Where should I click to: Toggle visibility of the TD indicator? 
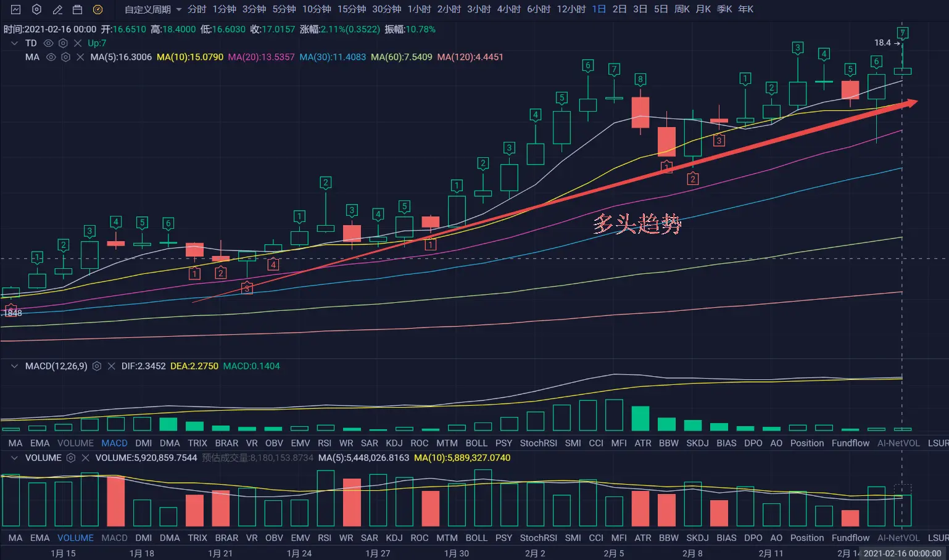pos(48,43)
